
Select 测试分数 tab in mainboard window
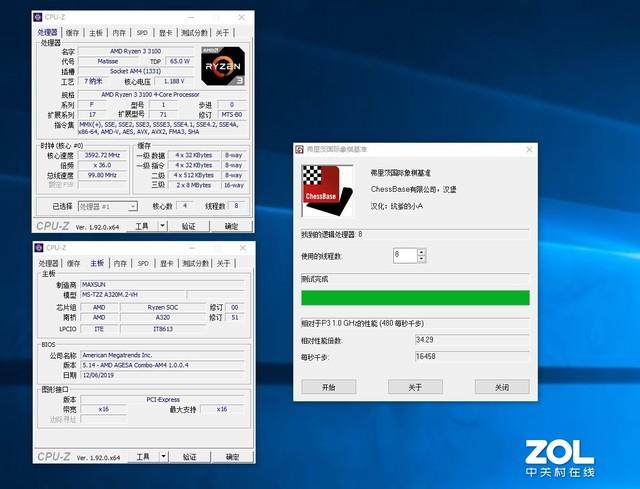[x=196, y=263]
